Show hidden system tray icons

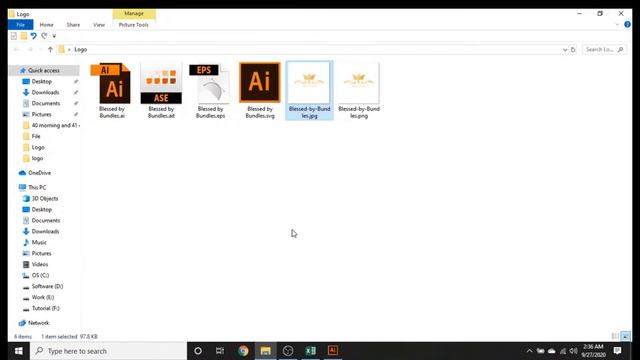(529, 351)
